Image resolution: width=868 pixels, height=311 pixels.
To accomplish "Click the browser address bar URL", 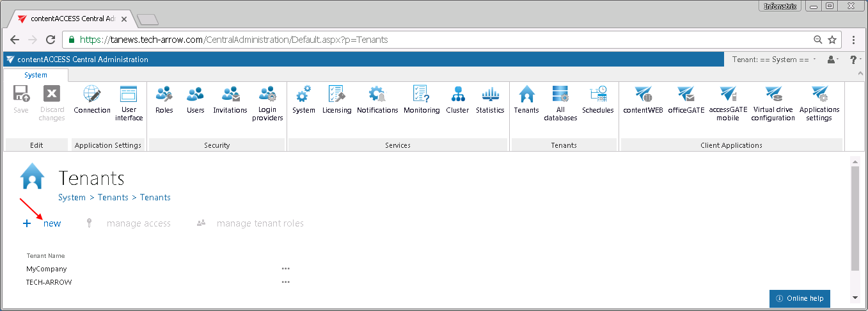I will pyautogui.click(x=233, y=40).
